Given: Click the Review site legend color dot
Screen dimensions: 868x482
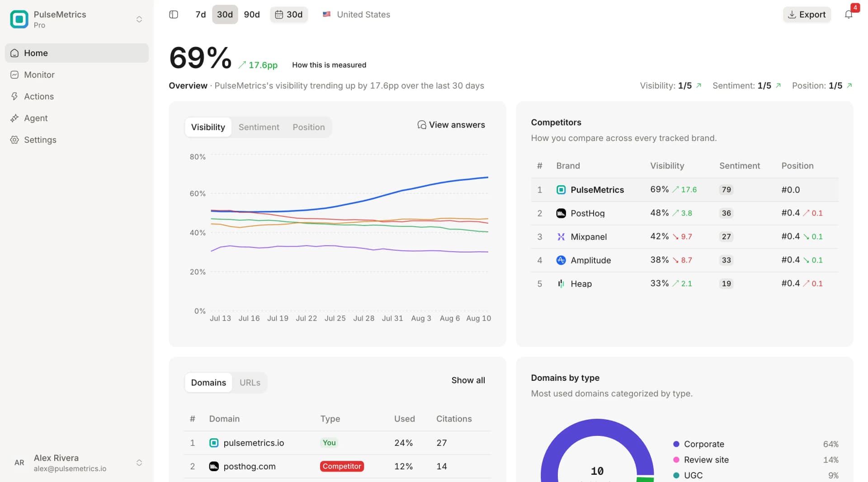Looking at the screenshot, I should (x=676, y=460).
